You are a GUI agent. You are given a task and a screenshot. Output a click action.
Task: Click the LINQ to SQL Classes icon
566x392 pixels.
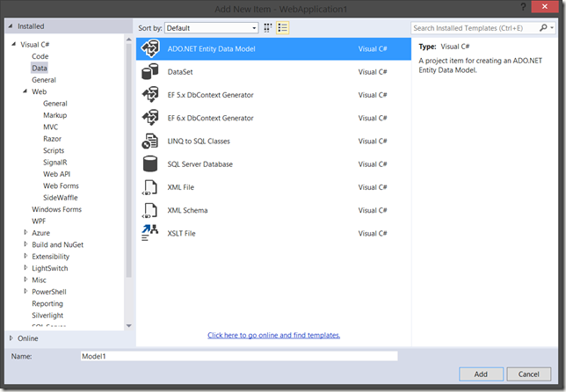click(x=150, y=141)
